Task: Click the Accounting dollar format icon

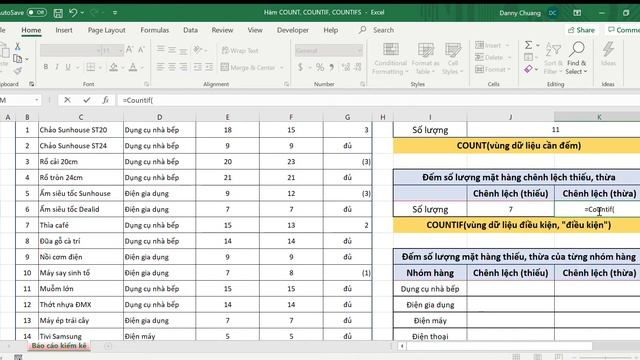Action: click(300, 67)
